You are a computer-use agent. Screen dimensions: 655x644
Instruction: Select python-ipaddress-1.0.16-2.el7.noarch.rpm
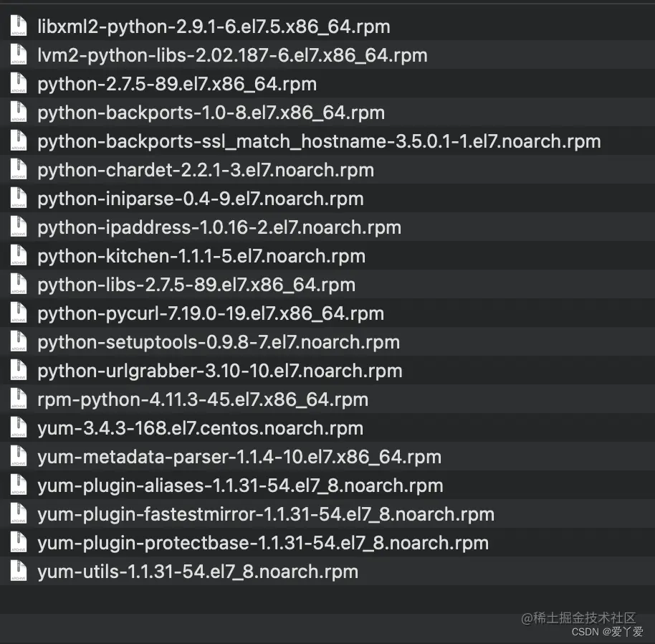[219, 227]
